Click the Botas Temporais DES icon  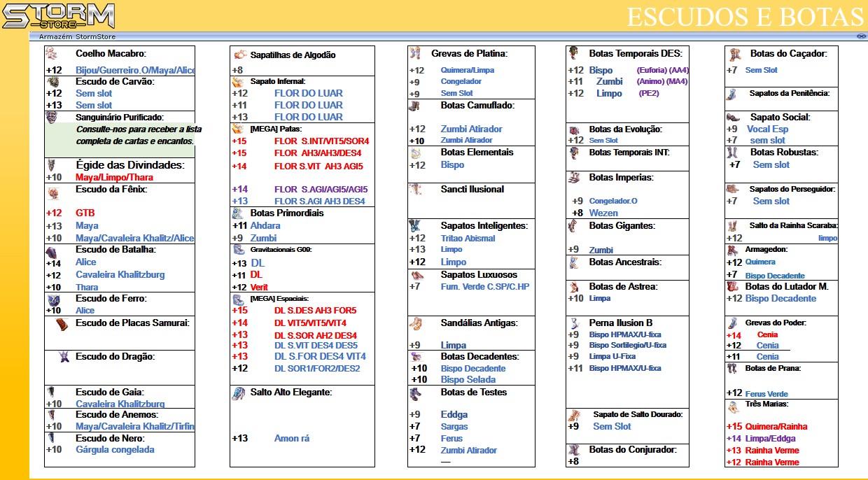[x=574, y=53]
